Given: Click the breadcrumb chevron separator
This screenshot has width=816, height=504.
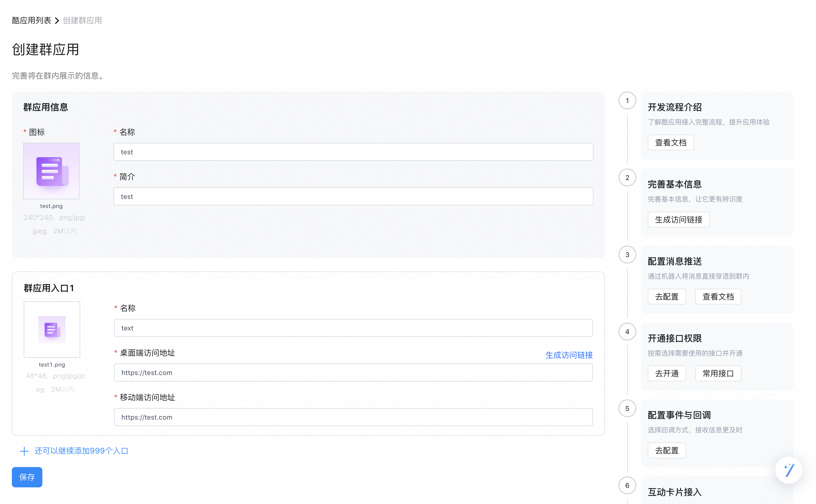Looking at the screenshot, I should (x=57, y=21).
